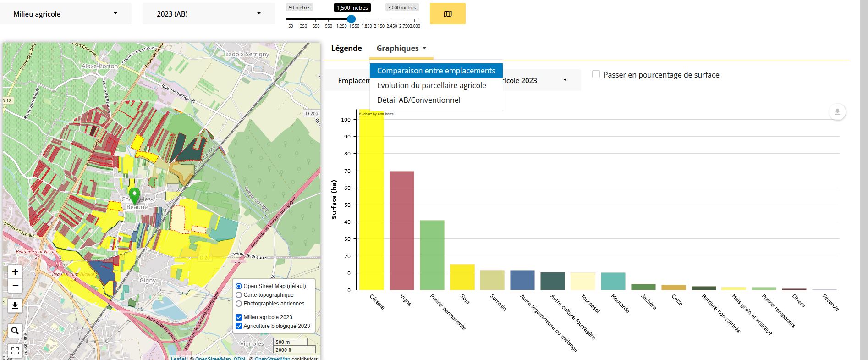
Task: Click the radius slider handle
Action: coord(351,19)
